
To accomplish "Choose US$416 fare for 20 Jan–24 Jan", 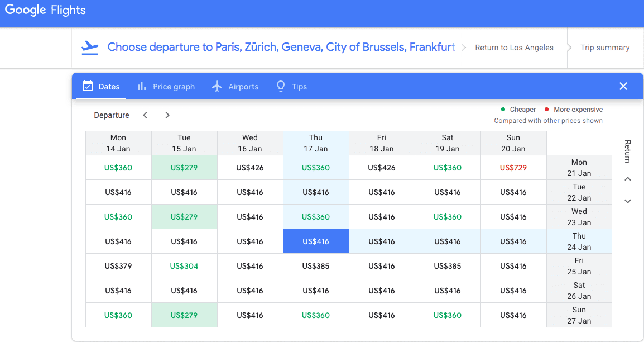I will coord(513,241).
